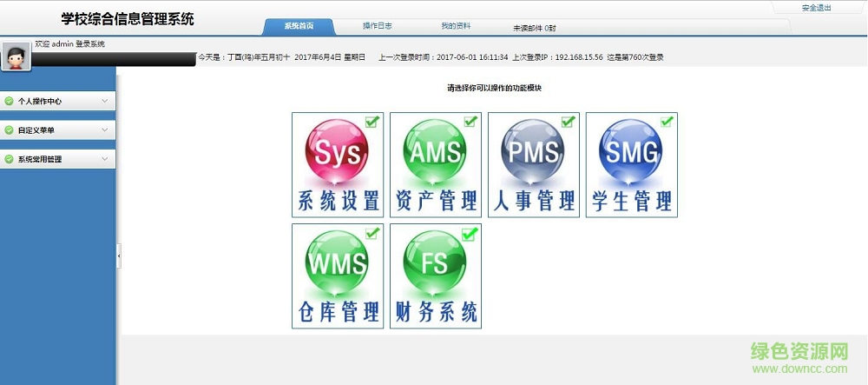Open the PMS 人事管理 module orb
This screenshot has height=385, width=868.
[533, 152]
